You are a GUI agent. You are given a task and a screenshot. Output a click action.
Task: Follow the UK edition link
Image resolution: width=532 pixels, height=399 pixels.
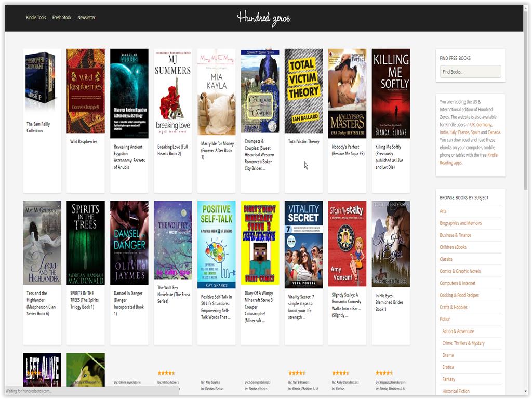(472, 125)
